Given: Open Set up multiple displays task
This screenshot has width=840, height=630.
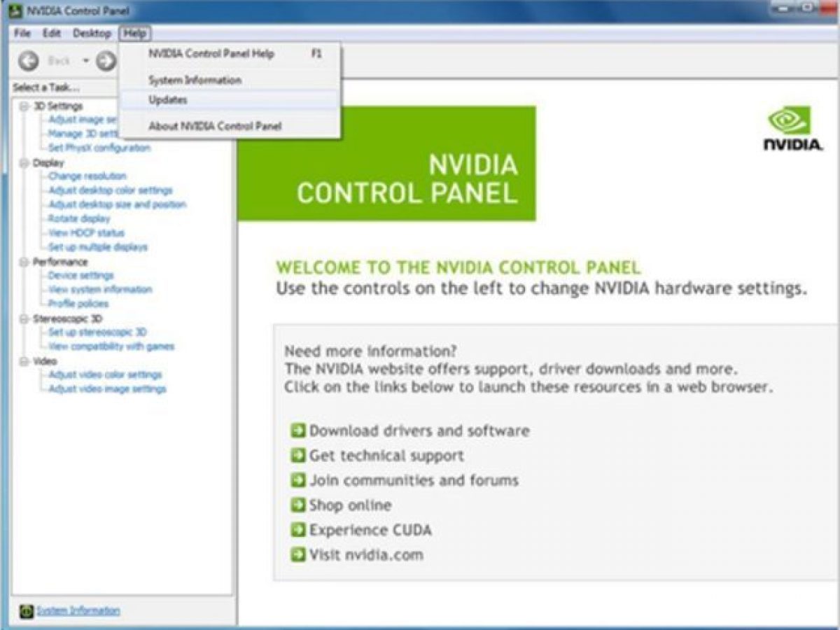Looking at the screenshot, I should 97,247.
